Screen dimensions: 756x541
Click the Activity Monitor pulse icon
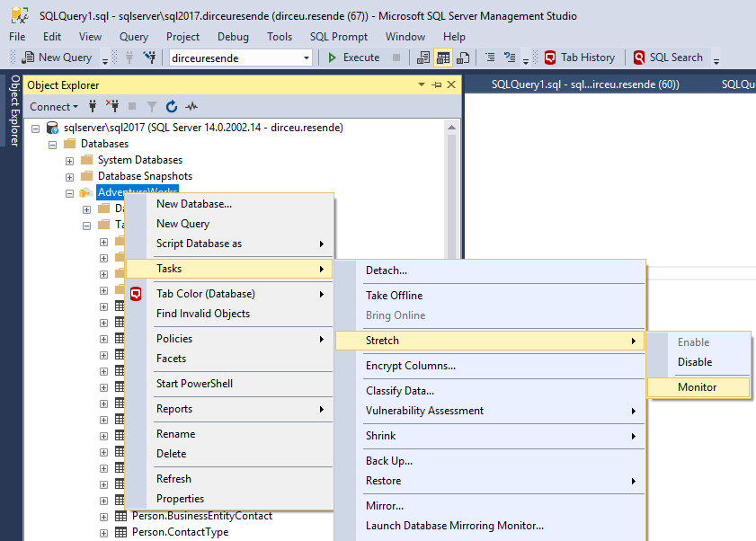[x=191, y=106]
